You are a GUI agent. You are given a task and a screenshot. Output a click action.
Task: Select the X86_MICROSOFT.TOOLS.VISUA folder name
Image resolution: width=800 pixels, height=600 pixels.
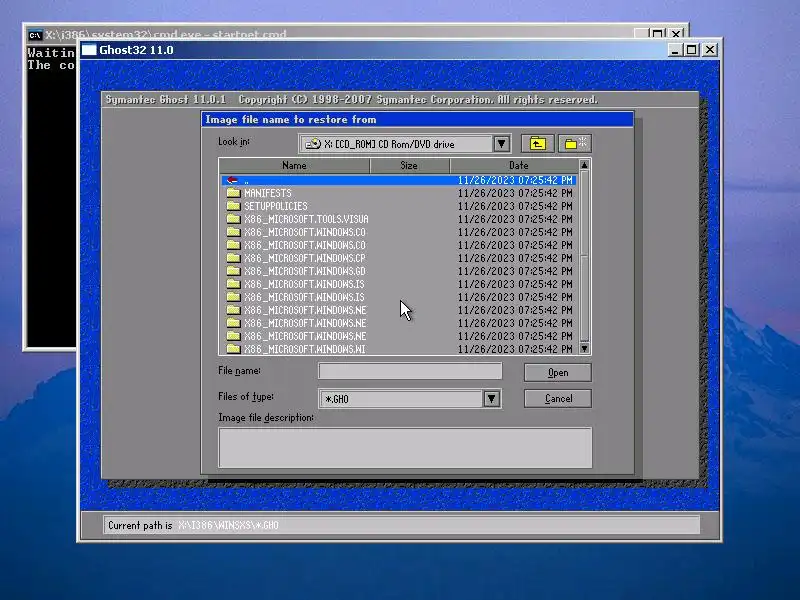coord(306,219)
